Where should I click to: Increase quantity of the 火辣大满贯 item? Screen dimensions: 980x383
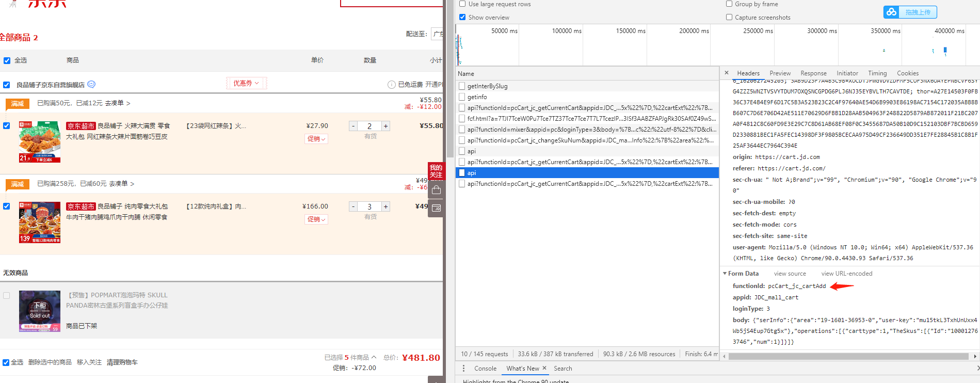(x=385, y=126)
